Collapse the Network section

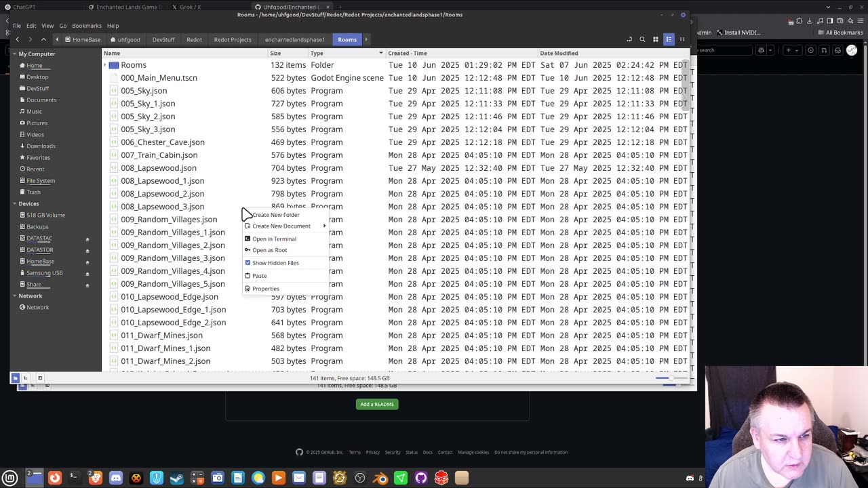click(14, 296)
